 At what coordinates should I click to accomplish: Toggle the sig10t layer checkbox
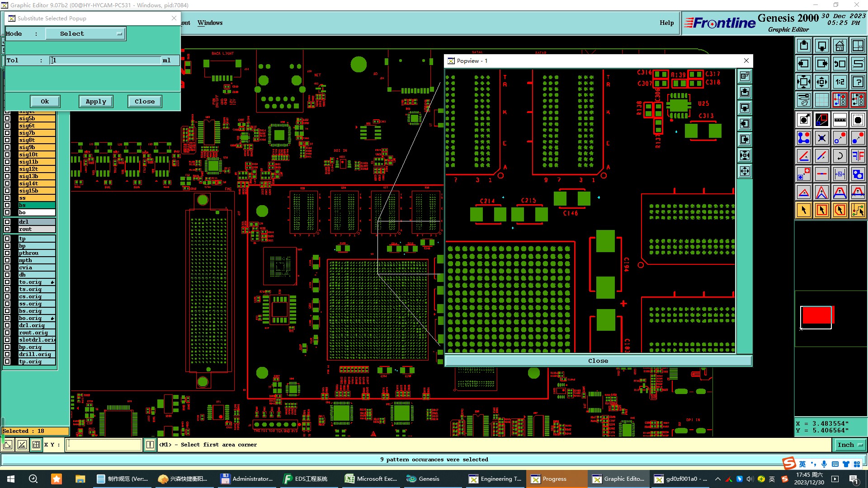7,155
